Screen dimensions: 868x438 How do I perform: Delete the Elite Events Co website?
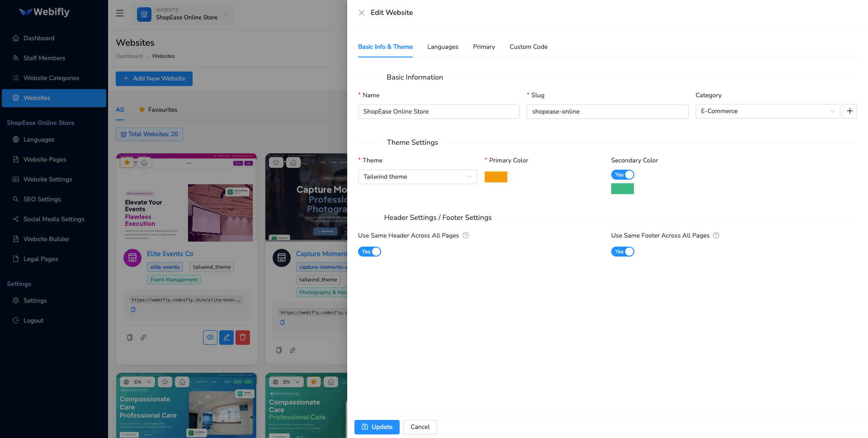click(x=242, y=337)
